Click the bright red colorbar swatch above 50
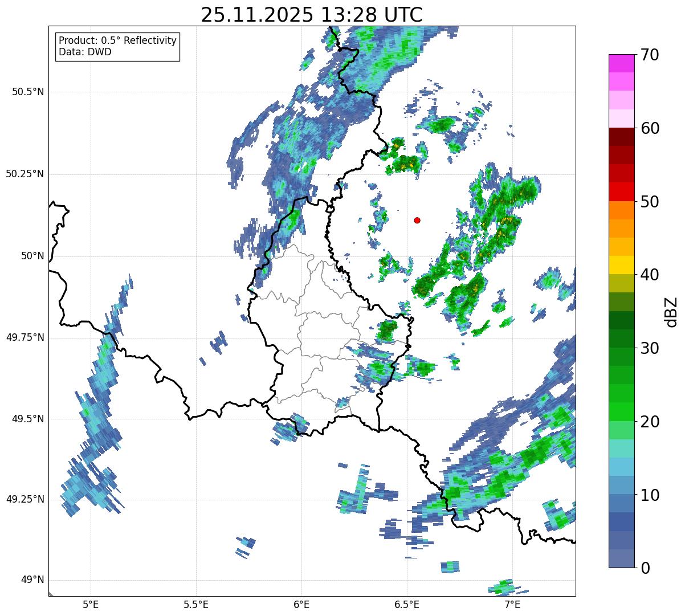The image size is (685, 616). click(621, 191)
